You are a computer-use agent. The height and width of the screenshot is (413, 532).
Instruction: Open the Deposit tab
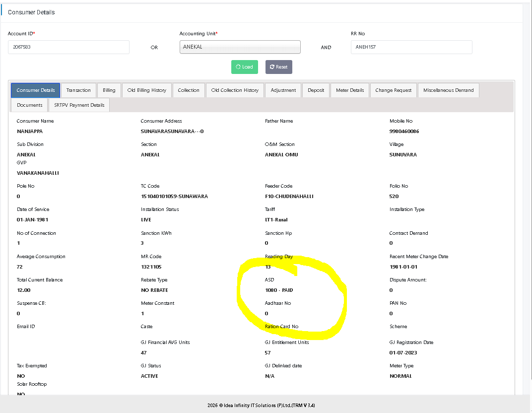click(316, 90)
